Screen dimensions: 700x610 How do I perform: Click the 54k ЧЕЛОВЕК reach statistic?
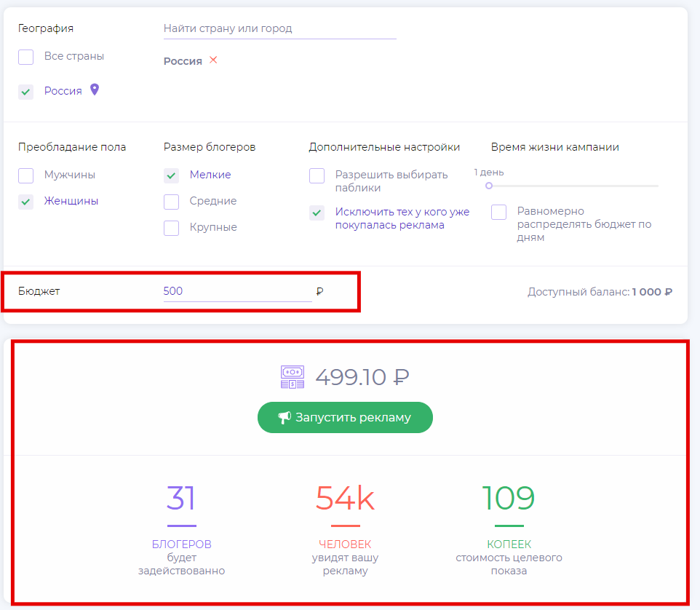(x=345, y=499)
